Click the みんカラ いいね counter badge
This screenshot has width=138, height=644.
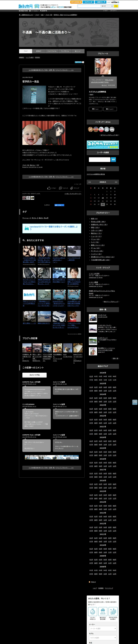(x=79, y=62)
